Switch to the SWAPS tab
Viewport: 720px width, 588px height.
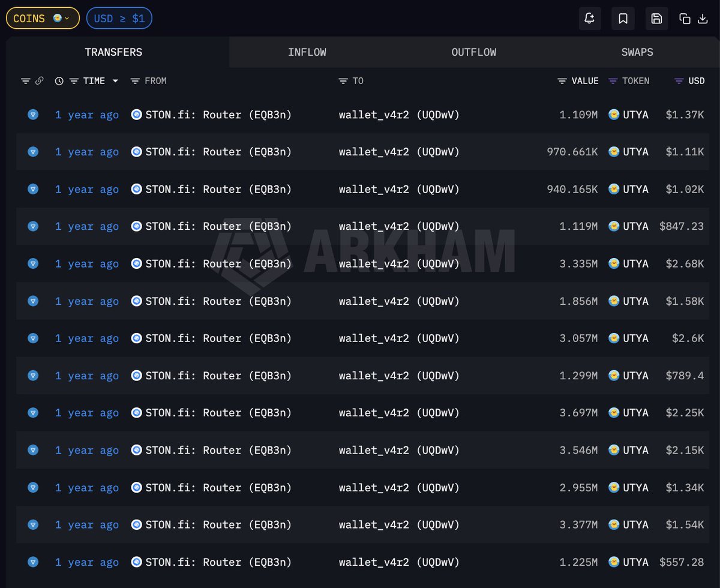click(637, 52)
